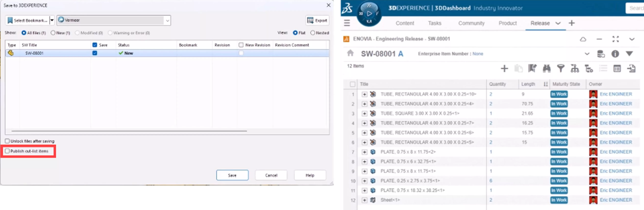
Task: Click the Save button
Action: point(232,175)
